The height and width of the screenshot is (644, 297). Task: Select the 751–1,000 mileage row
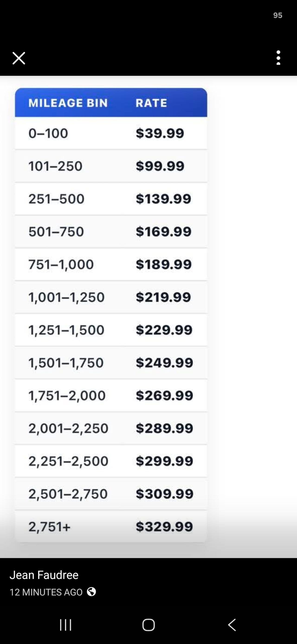tap(111, 264)
